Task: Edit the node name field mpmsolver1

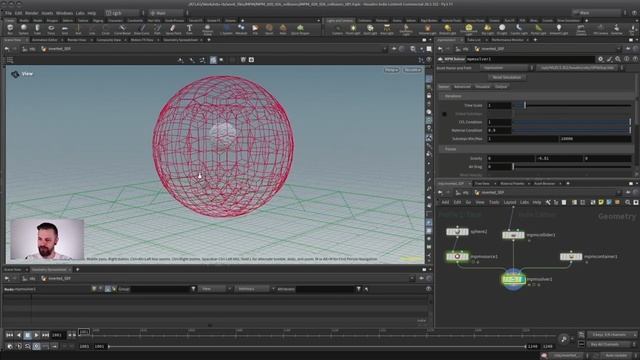Action: point(530,59)
